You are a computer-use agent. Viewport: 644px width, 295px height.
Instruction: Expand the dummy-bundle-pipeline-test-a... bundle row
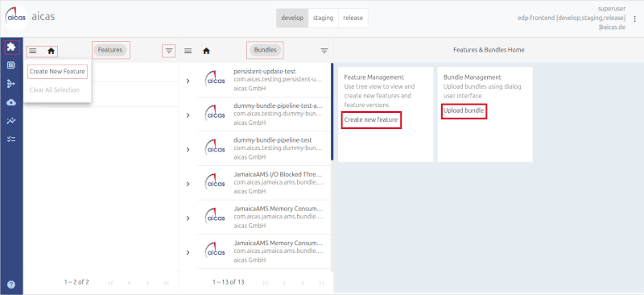tap(188, 115)
